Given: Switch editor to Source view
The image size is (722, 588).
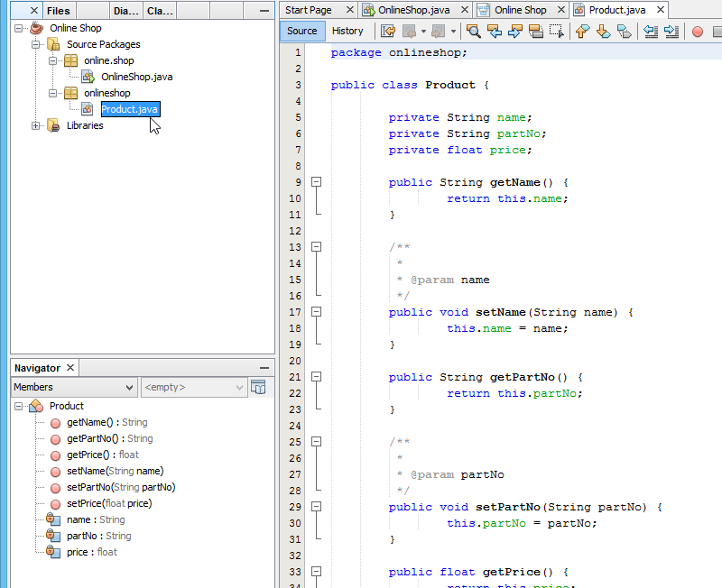Looking at the screenshot, I should 302,31.
